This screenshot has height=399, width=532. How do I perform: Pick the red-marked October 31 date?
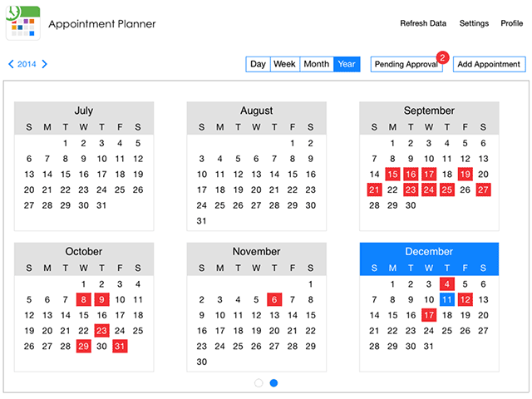[120, 347]
